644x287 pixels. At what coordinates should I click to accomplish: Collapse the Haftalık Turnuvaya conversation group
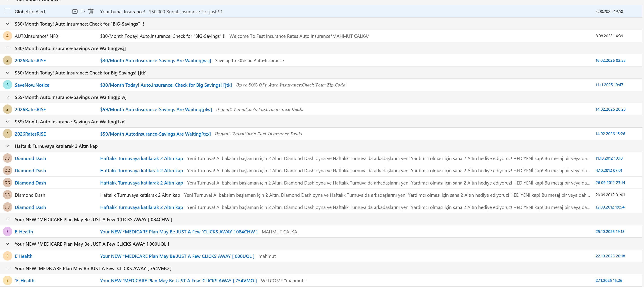pos(8,146)
